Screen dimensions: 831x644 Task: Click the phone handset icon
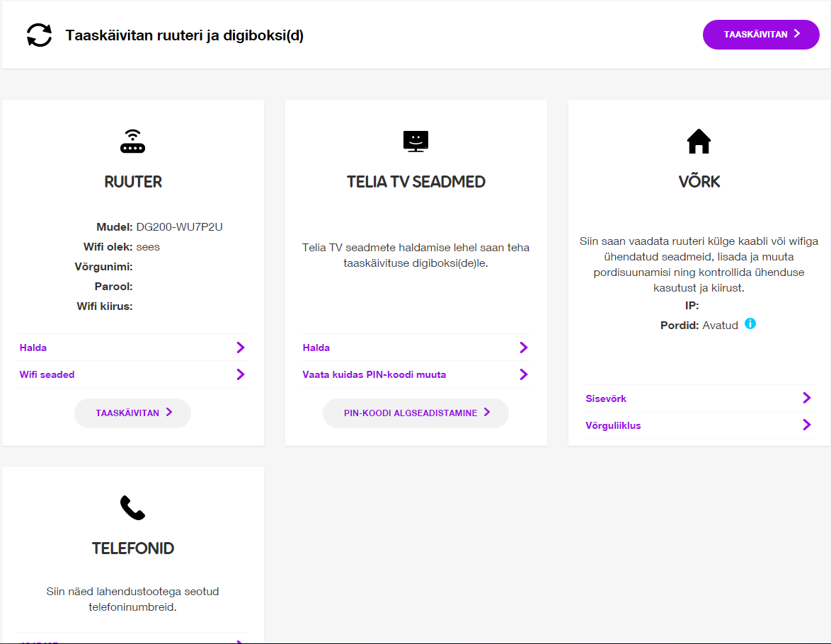[132, 508]
